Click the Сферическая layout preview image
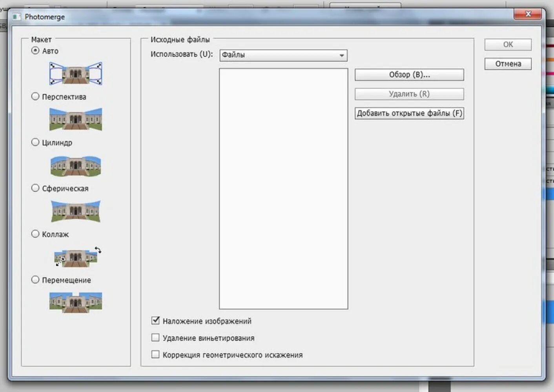 click(76, 211)
